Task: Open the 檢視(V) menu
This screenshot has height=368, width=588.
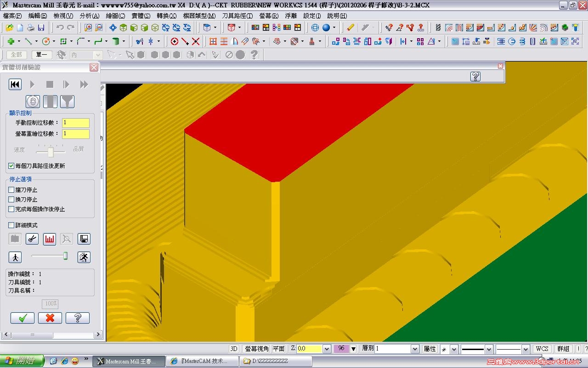Action: (63, 16)
